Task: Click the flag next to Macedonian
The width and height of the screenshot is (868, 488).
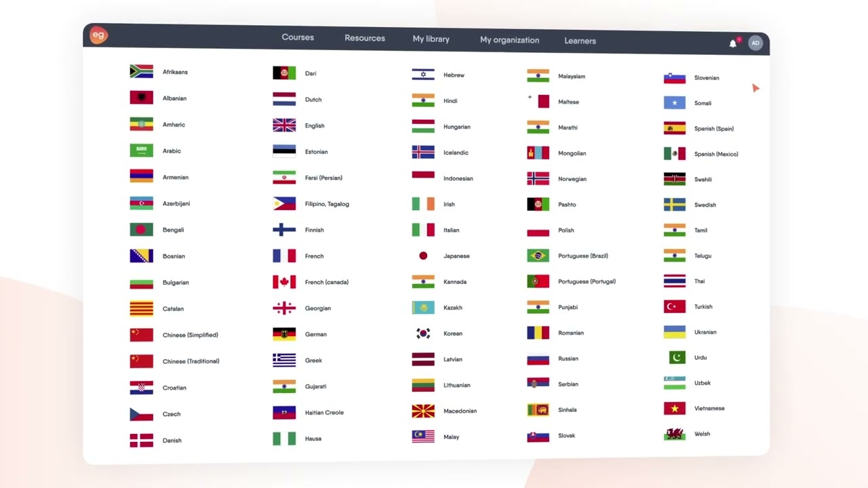Action: pos(423,411)
